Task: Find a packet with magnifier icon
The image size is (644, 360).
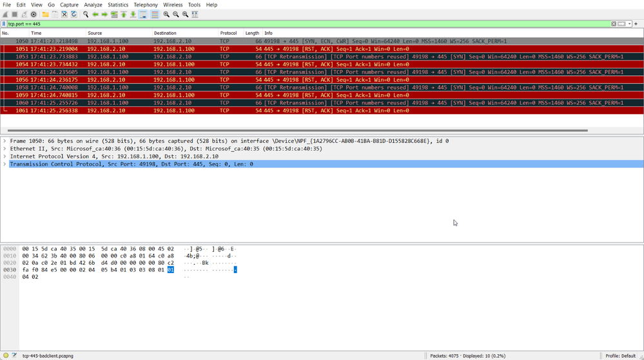Action: pyautogui.click(x=86, y=14)
